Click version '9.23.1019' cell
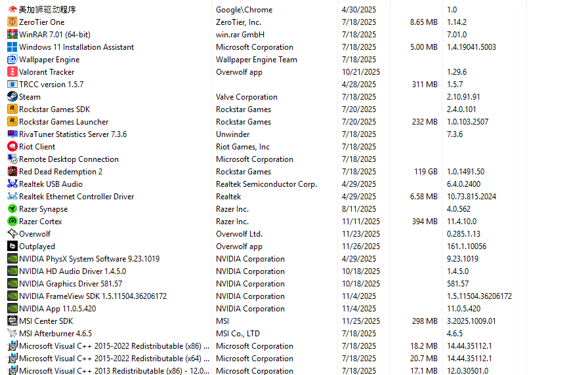Viewport: 588px width, 375px height. [x=463, y=258]
